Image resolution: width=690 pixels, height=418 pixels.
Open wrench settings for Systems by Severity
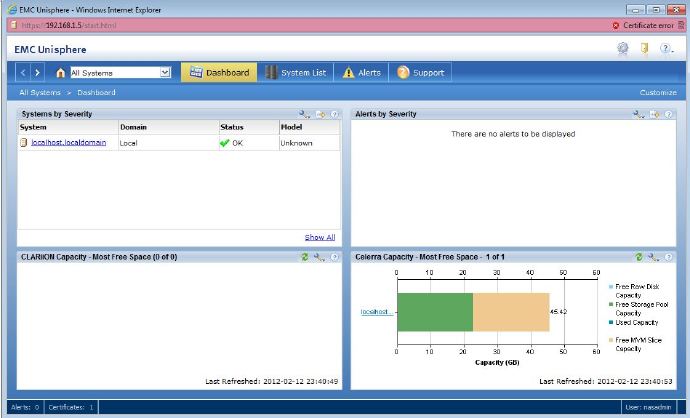click(304, 114)
